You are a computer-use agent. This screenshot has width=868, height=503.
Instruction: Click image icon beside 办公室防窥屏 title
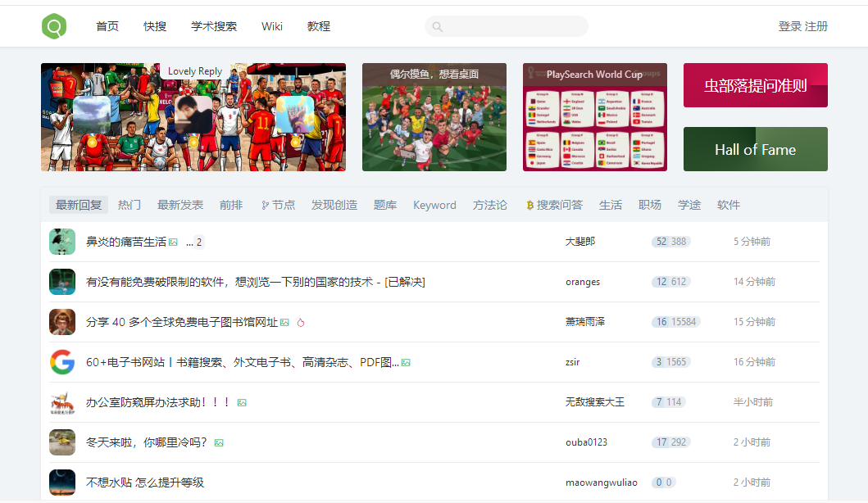point(242,403)
